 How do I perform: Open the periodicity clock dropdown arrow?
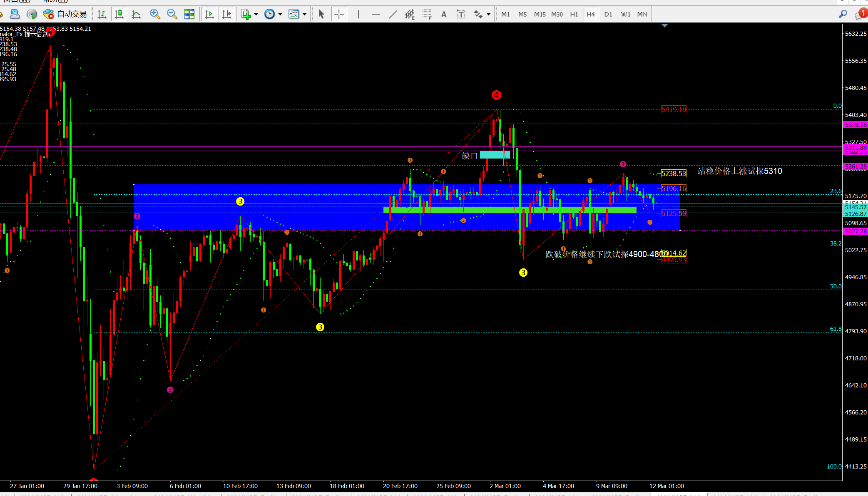280,14
